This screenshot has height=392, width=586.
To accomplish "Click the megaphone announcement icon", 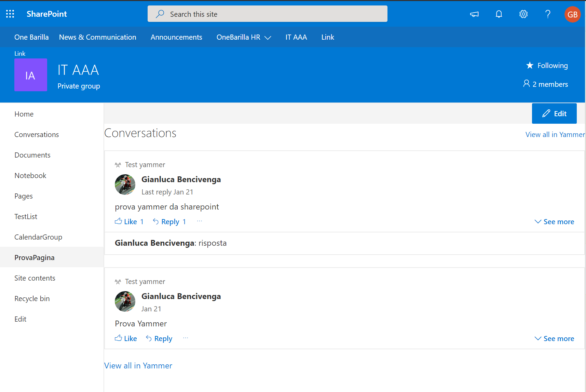I will click(x=474, y=14).
